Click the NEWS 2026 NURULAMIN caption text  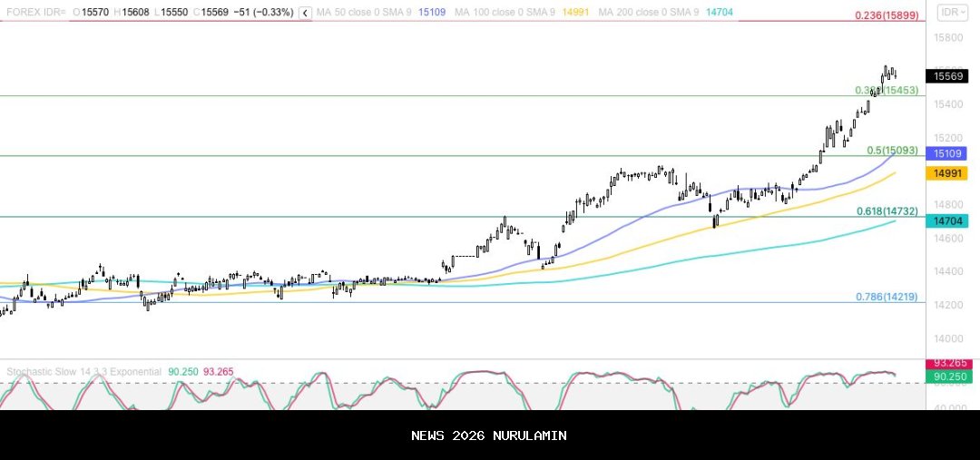point(489,436)
